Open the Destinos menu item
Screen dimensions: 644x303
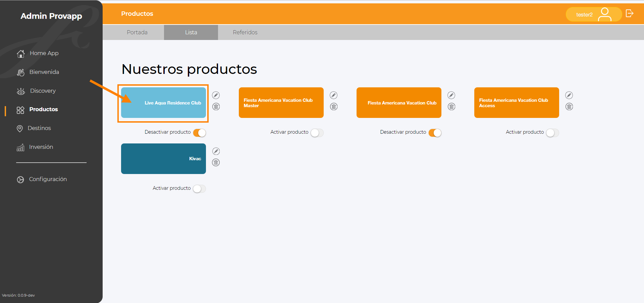(39, 128)
